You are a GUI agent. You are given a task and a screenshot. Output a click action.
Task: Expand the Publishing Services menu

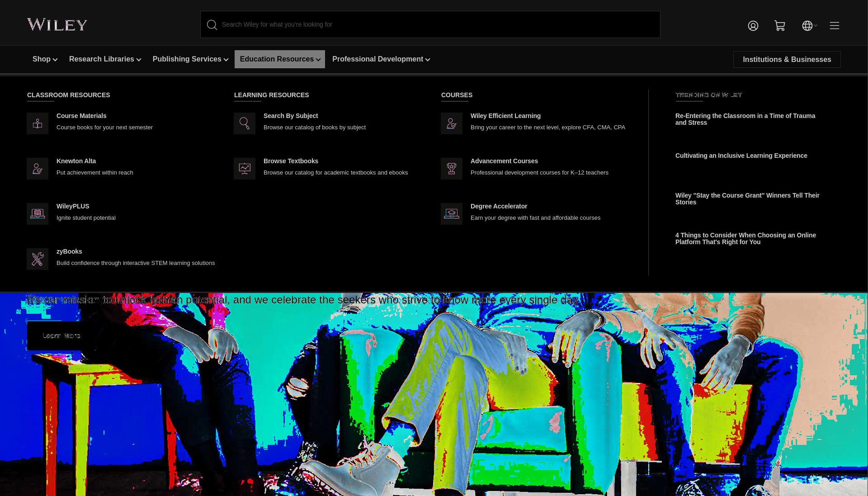click(x=190, y=59)
